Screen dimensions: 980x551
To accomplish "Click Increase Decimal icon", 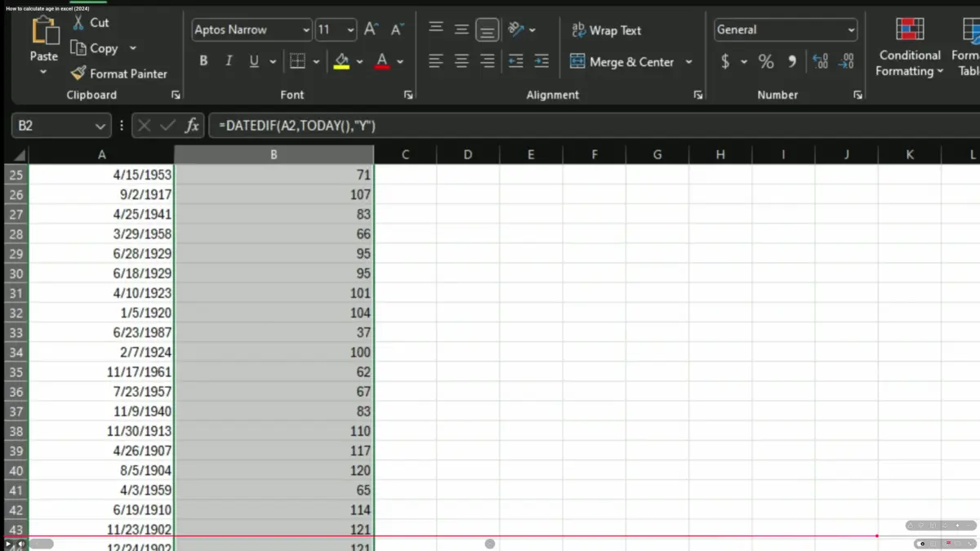I will pos(821,61).
